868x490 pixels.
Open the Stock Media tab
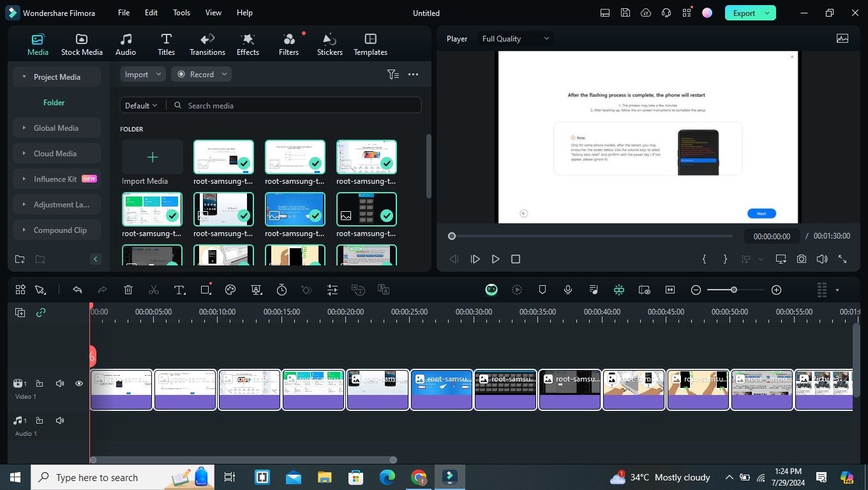point(82,45)
